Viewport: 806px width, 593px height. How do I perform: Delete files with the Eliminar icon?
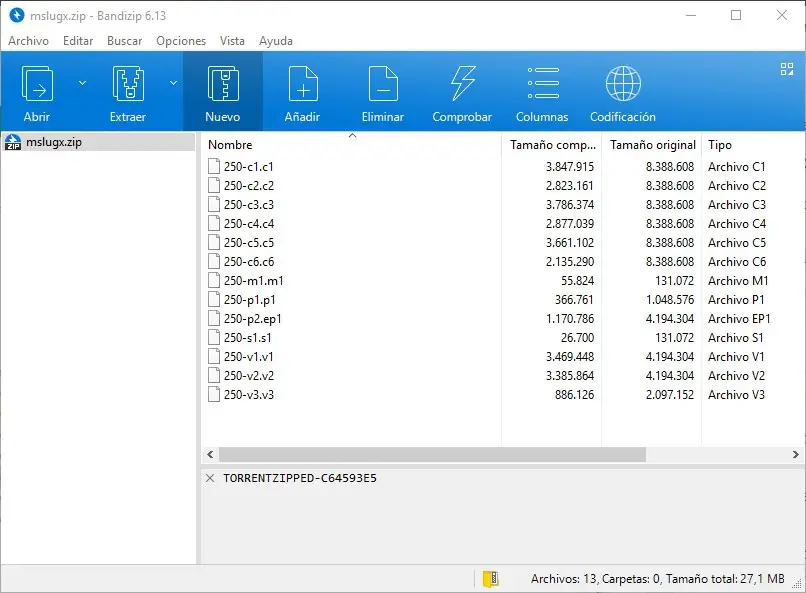click(383, 84)
